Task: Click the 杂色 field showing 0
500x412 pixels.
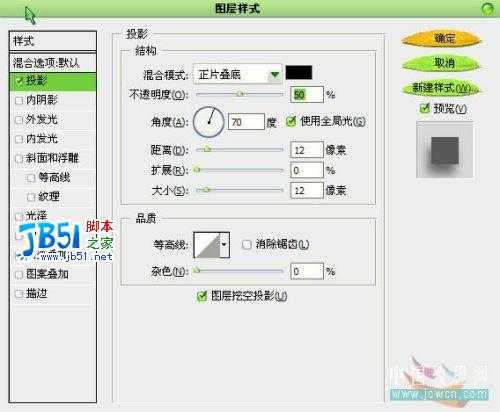Action: coord(307,271)
